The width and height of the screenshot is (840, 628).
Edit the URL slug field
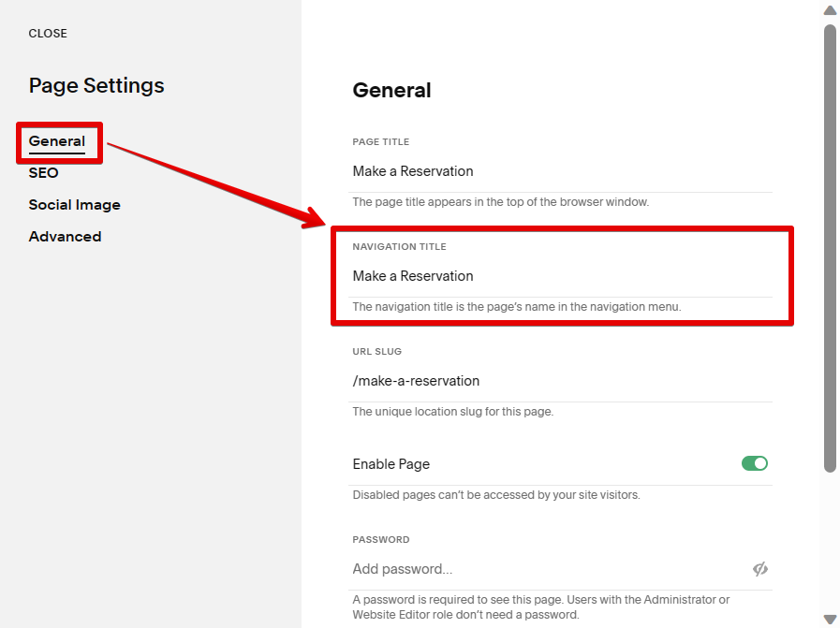point(562,381)
